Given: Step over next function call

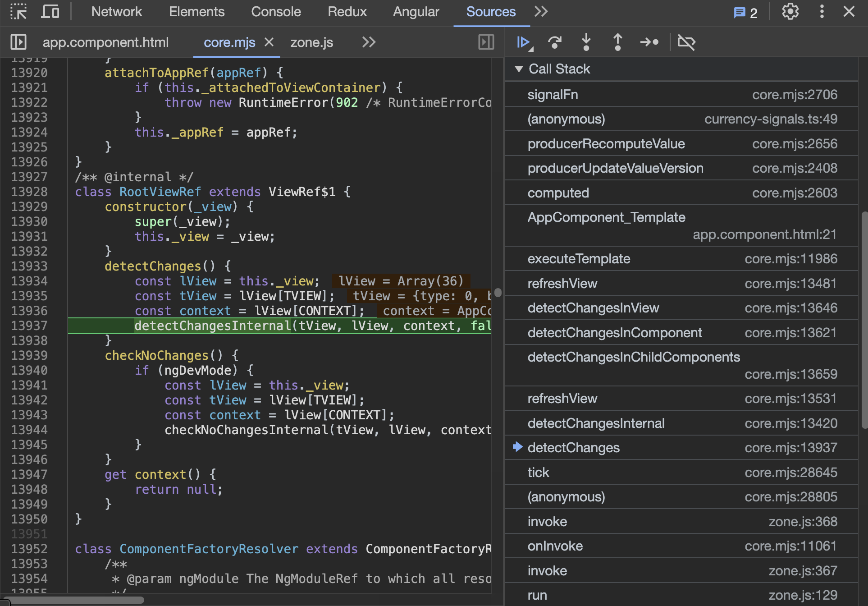Looking at the screenshot, I should click(555, 42).
